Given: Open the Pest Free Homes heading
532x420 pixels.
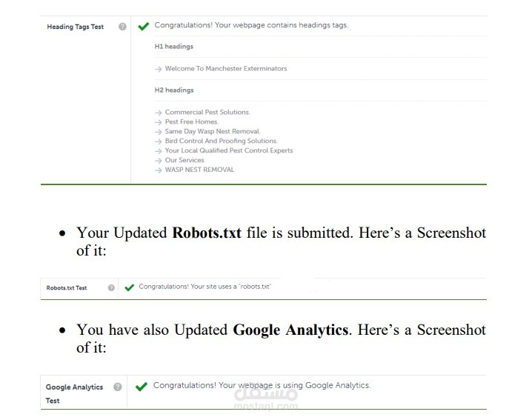Looking at the screenshot, I should click(191, 121).
